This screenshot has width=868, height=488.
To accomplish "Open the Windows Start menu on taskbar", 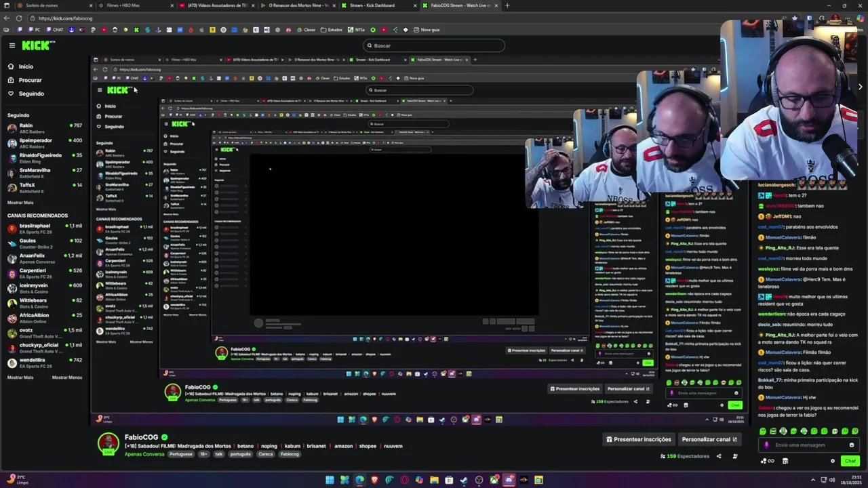I will (x=330, y=480).
